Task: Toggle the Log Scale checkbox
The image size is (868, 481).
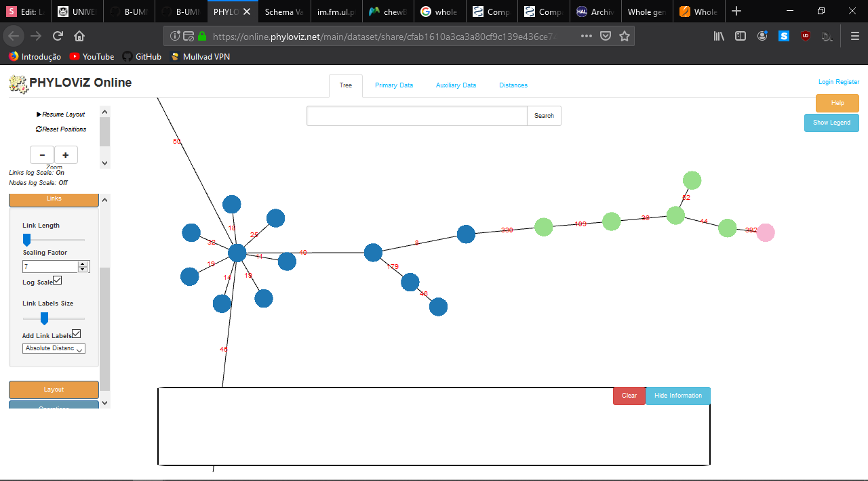Action: click(x=58, y=280)
